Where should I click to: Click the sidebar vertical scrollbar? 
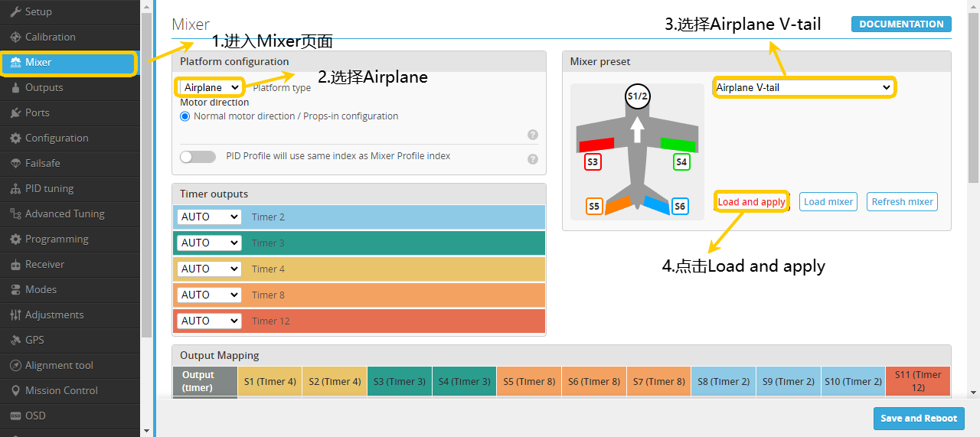pyautogui.click(x=147, y=176)
